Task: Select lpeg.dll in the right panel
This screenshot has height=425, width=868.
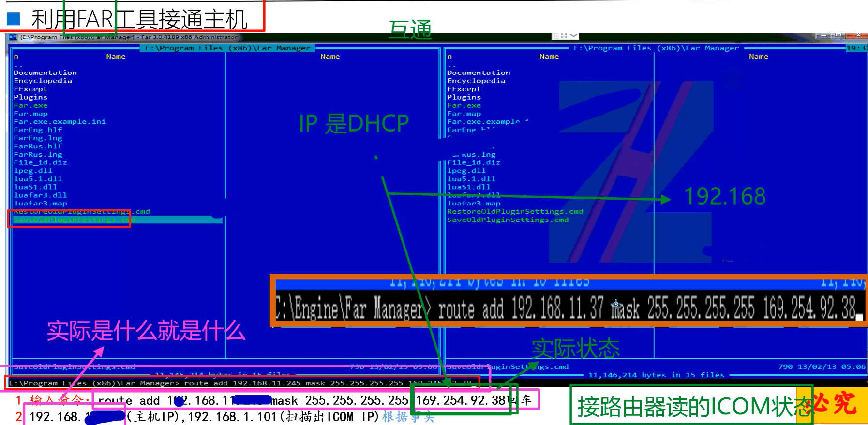Action: [466, 171]
